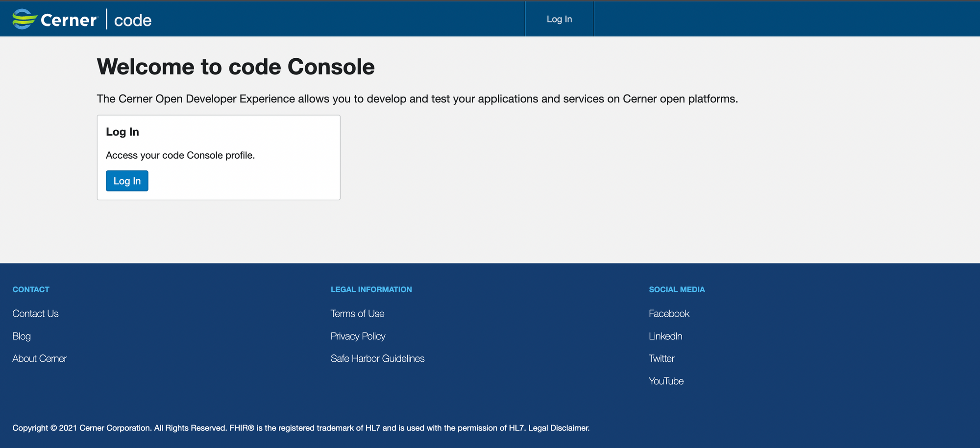Click the CONTACT footer heading

pos(31,289)
